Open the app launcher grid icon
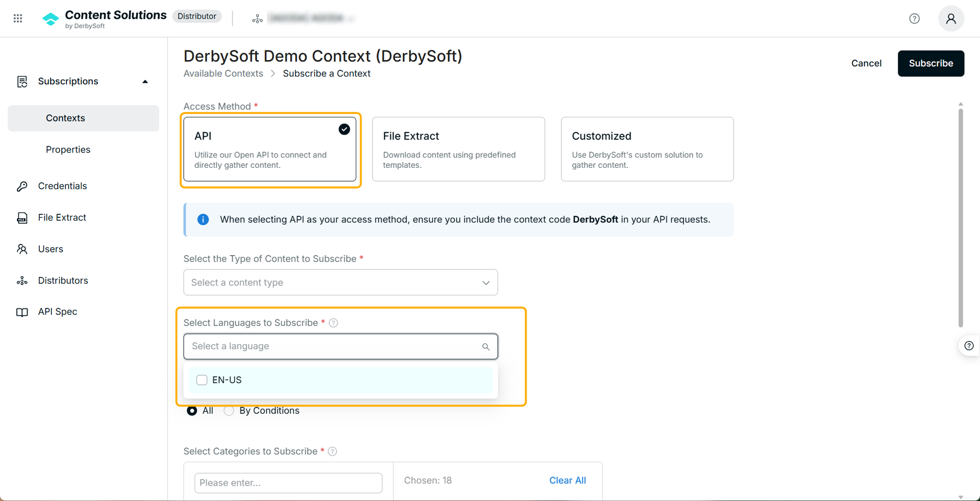The image size is (980, 501). 18,18
